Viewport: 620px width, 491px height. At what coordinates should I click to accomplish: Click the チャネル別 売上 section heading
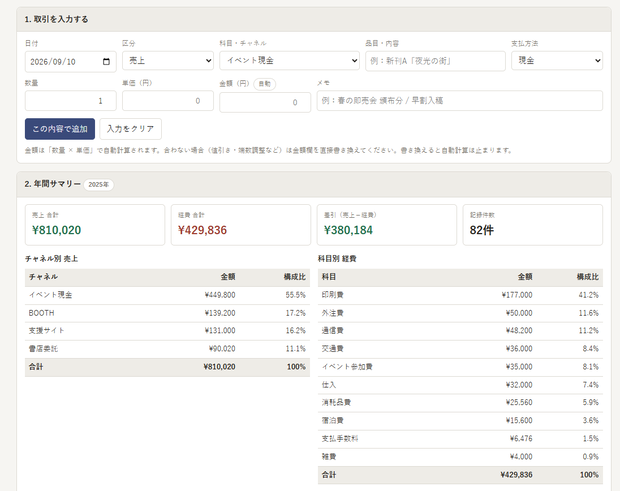pyautogui.click(x=51, y=259)
